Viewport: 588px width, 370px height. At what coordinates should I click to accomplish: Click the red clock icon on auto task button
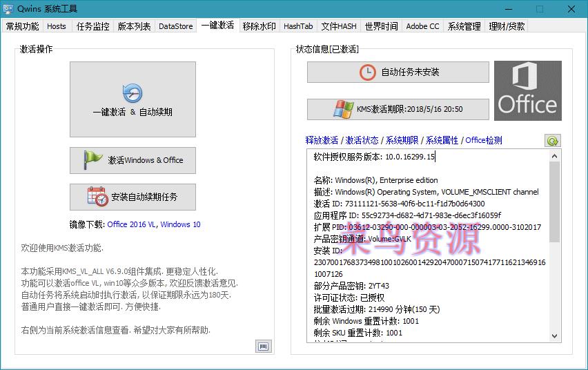point(367,72)
